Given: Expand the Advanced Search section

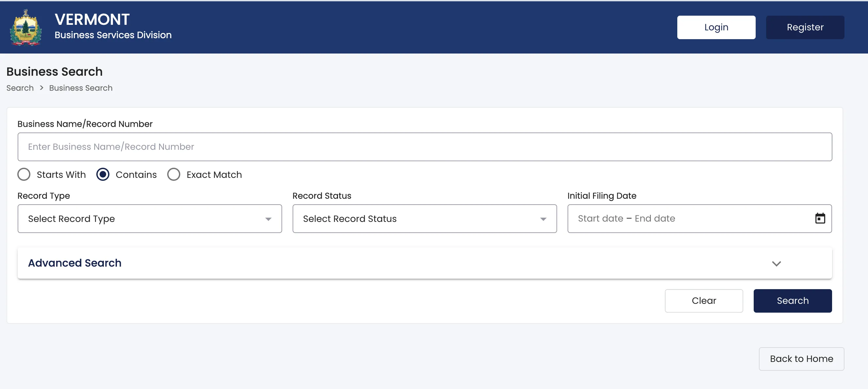Looking at the screenshot, I should pos(425,263).
